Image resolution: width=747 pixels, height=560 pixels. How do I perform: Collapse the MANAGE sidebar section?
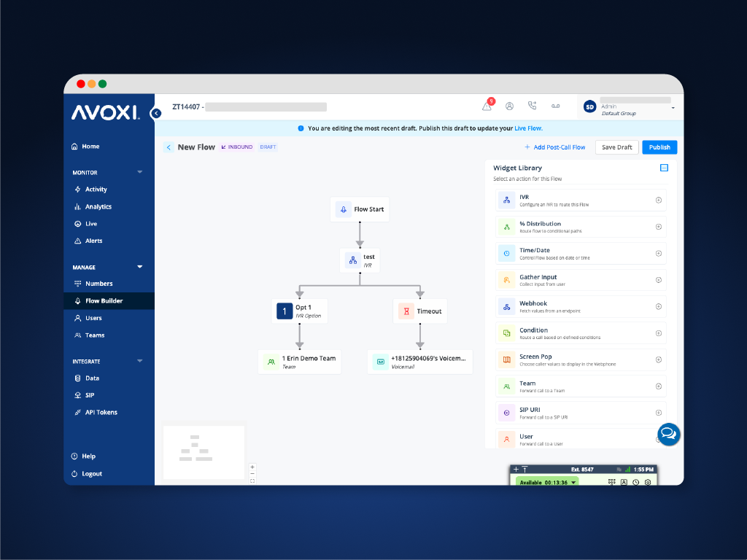[140, 267]
